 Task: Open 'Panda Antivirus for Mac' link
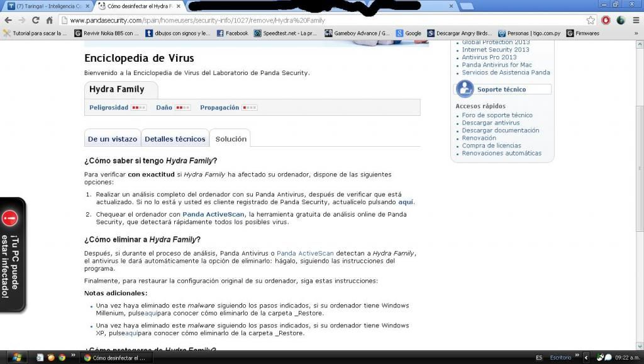pos(497,65)
